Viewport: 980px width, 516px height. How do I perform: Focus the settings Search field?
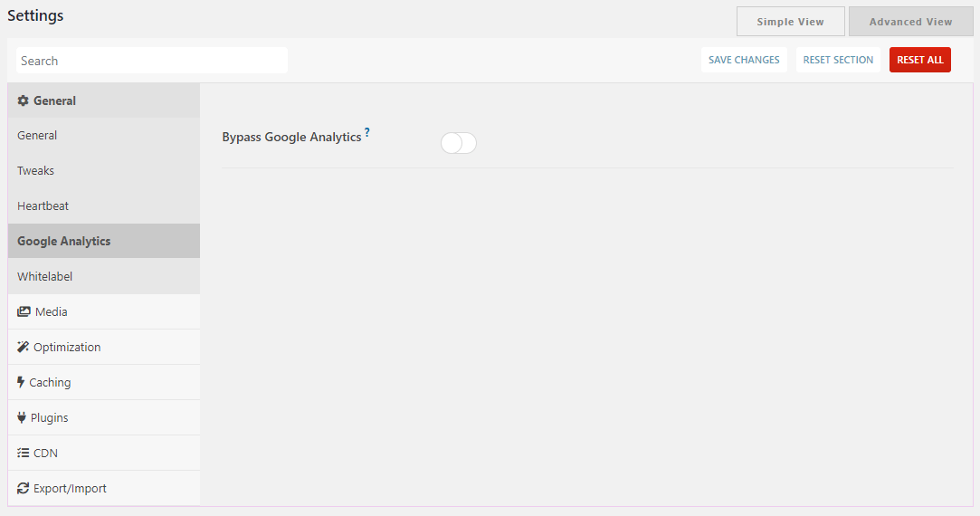click(152, 61)
